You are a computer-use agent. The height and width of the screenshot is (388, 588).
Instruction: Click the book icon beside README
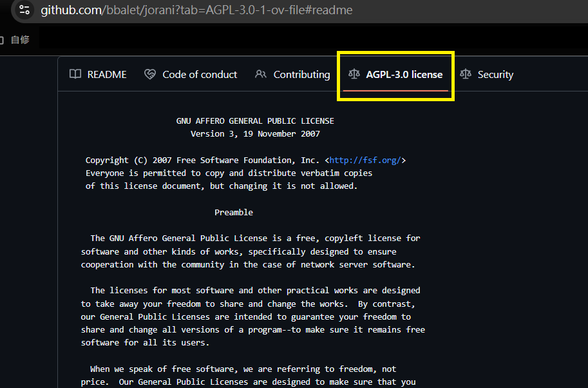[75, 74]
